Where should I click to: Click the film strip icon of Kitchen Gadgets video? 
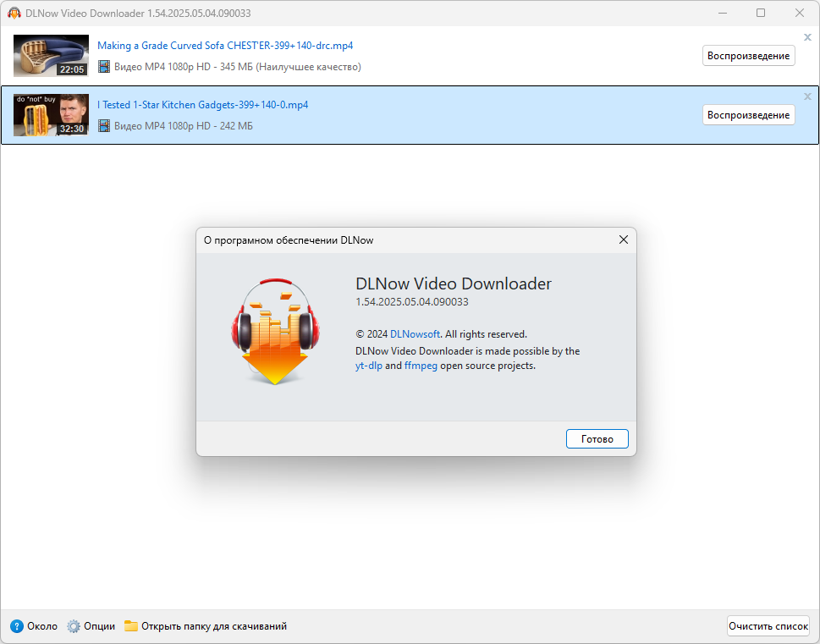click(104, 125)
